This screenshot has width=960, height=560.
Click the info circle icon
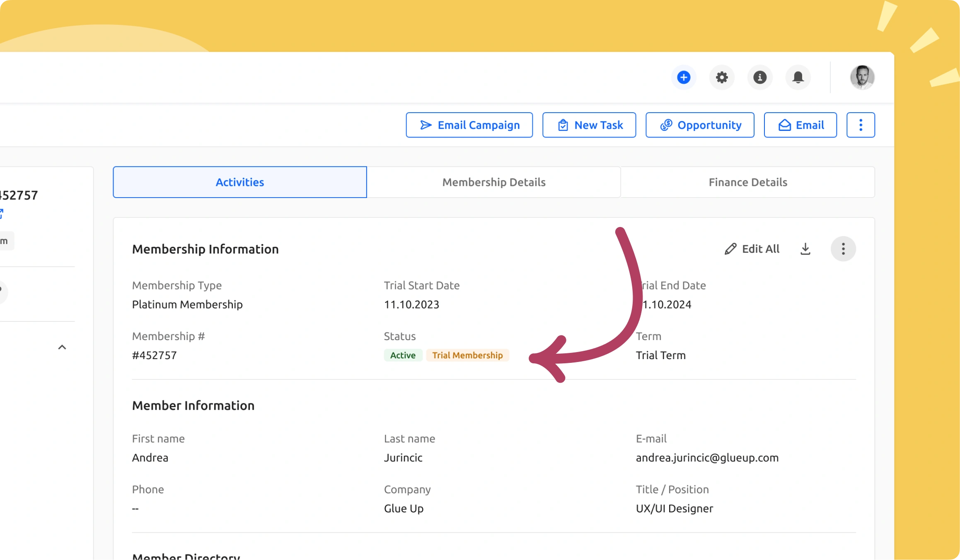pyautogui.click(x=760, y=77)
